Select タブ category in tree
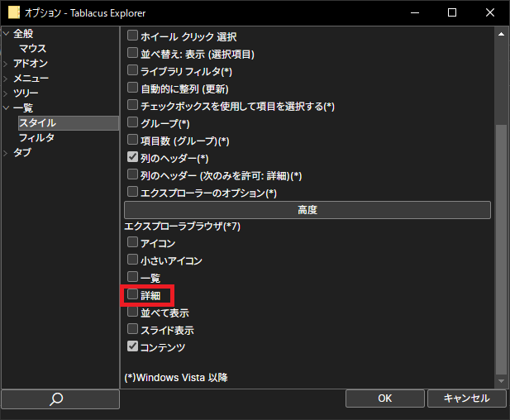This screenshot has width=510, height=420. (x=22, y=153)
